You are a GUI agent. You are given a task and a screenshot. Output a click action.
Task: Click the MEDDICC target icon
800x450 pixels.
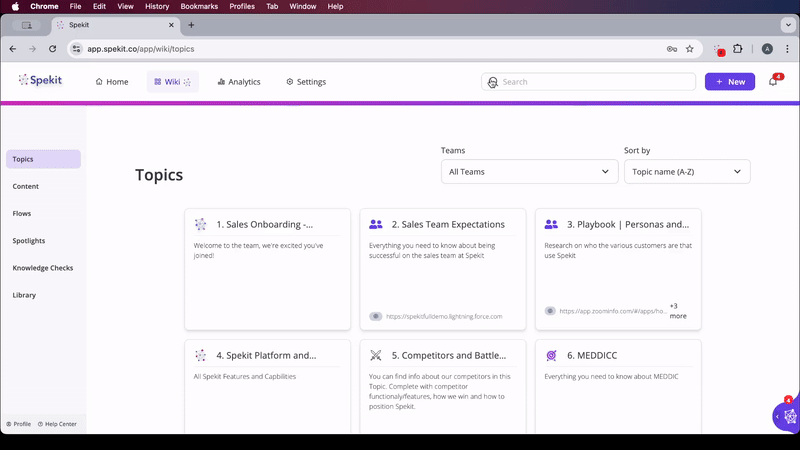551,356
